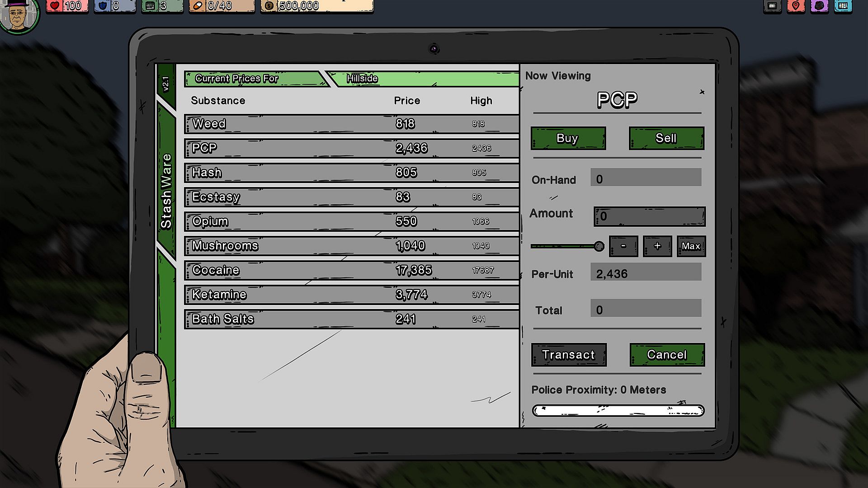Select the Cocaine row in price list
Screen dimensions: 868x488
tap(351, 270)
